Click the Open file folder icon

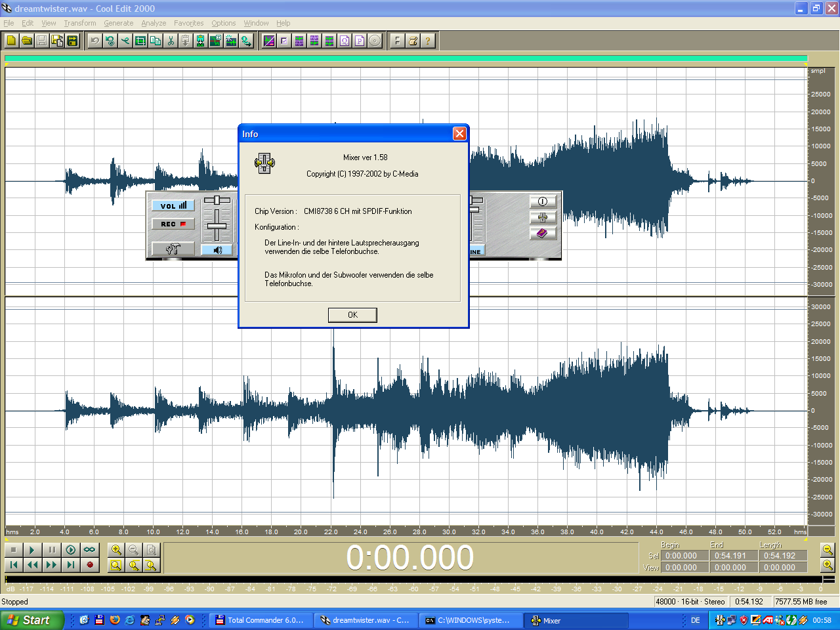(x=26, y=41)
